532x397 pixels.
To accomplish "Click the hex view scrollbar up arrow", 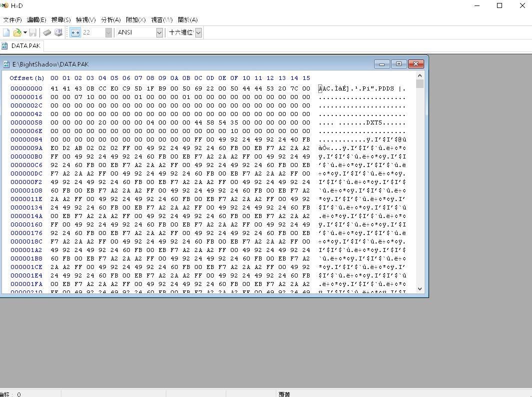I will click(420, 75).
